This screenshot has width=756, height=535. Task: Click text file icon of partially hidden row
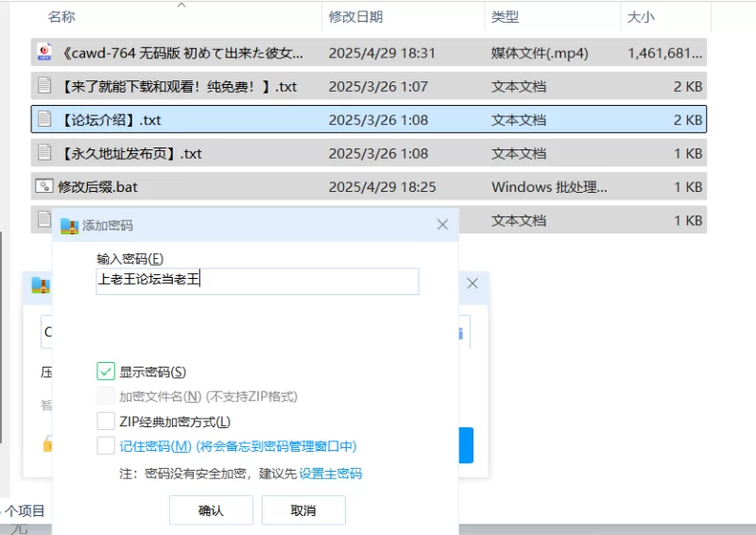point(44,218)
